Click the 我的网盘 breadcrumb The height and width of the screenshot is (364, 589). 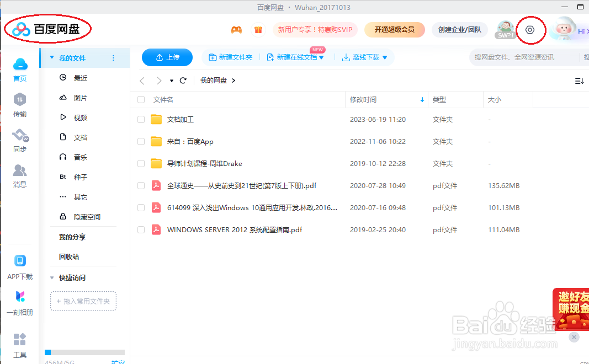click(214, 81)
